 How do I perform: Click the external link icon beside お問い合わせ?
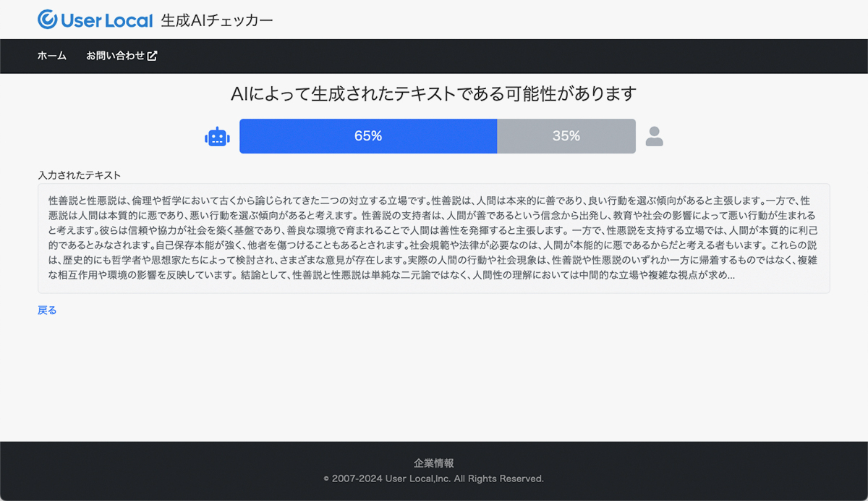coord(152,56)
